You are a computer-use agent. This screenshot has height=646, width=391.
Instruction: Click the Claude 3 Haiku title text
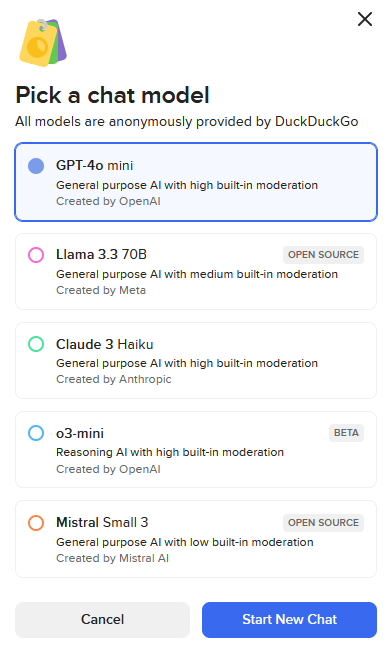105,344
